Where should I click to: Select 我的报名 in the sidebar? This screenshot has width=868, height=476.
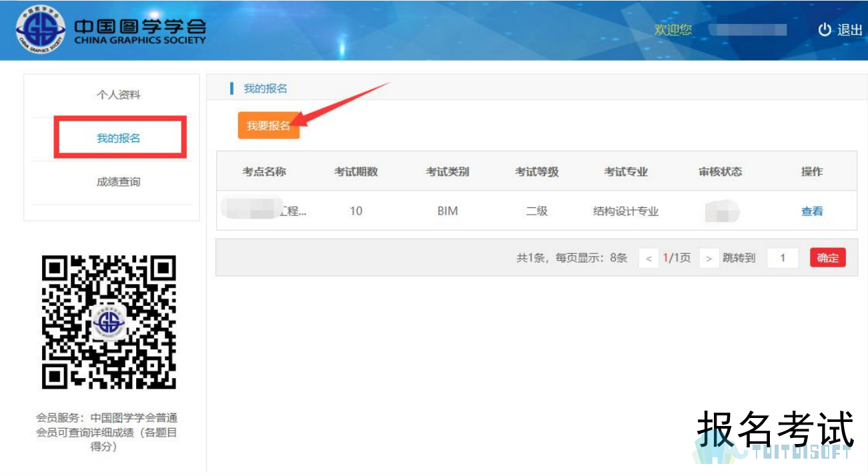pos(119,138)
